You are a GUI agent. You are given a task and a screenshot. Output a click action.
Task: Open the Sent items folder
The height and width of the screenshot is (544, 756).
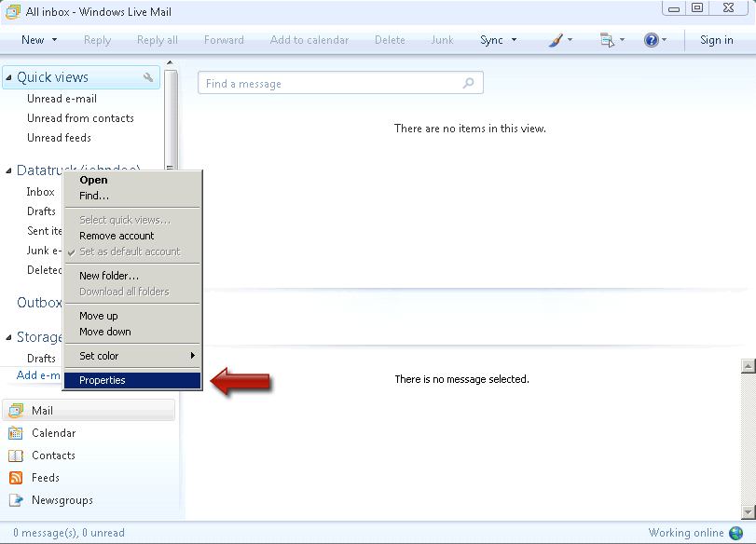45,231
